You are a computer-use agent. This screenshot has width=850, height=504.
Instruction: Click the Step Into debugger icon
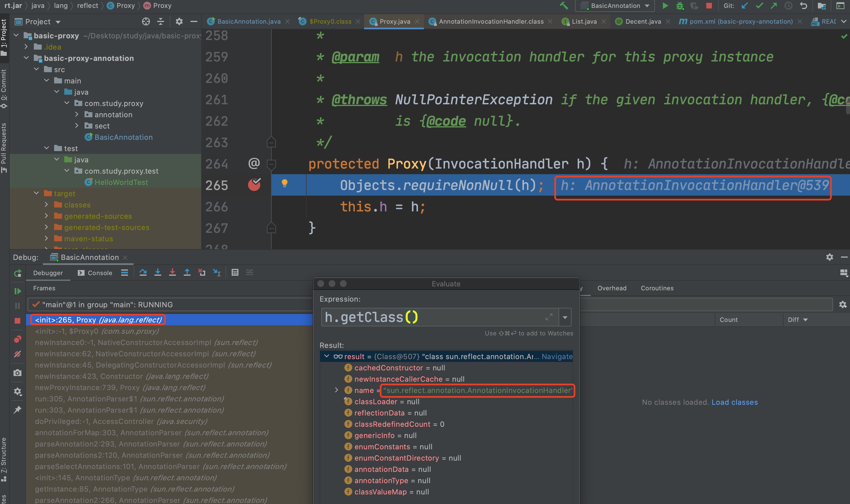[158, 272]
